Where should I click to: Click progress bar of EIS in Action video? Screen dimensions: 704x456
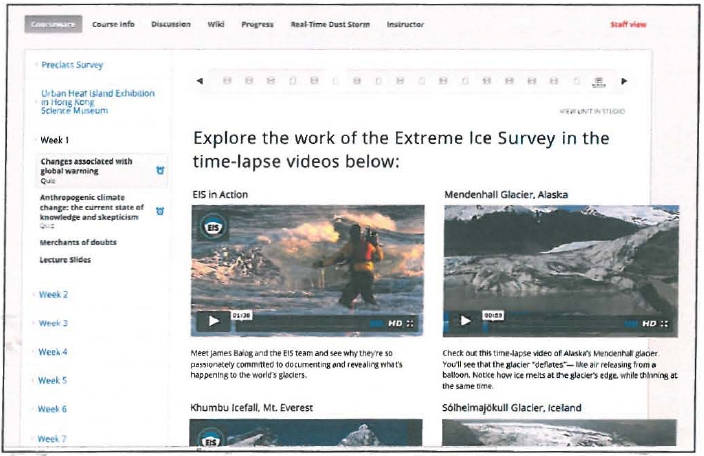click(x=301, y=324)
